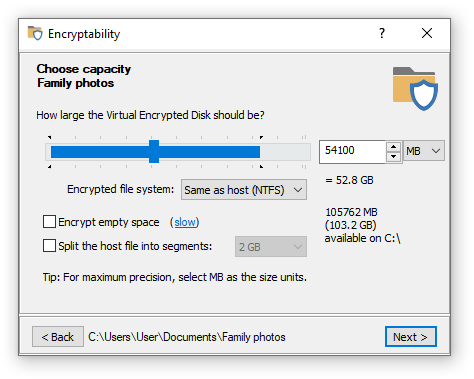Click the folder shield wizard image
The height and width of the screenshot is (379, 474).
tap(415, 89)
